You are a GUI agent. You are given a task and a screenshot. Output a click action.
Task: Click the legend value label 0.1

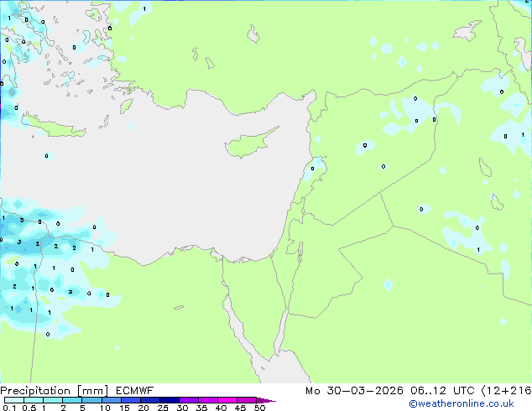pos(9,408)
